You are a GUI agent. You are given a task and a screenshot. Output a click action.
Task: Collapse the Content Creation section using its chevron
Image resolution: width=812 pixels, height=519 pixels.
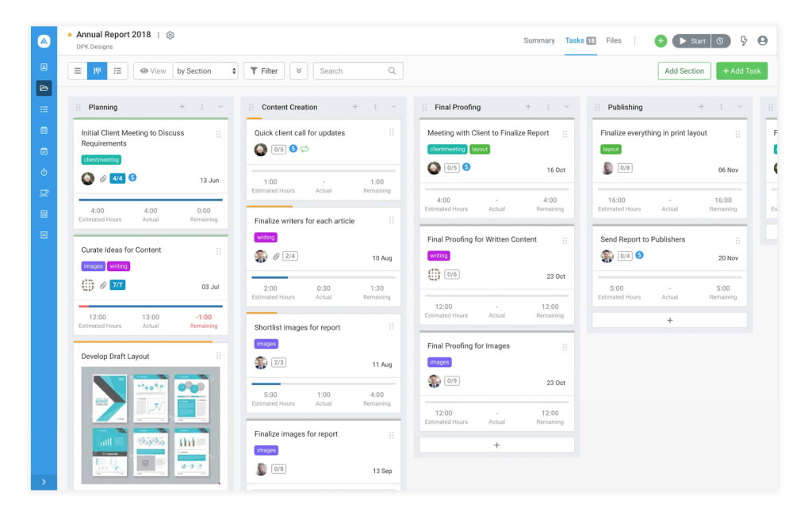393,107
